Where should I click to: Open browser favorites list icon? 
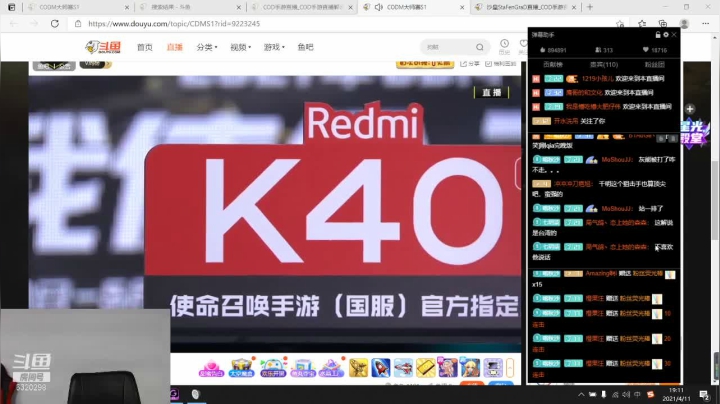pyautogui.click(x=641, y=23)
